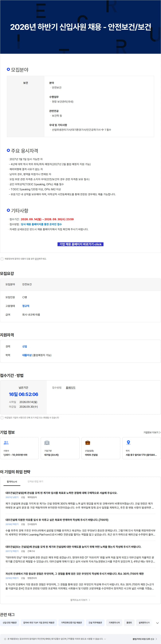Click the 현장 보건관리(국내) duty text
This screenshot has height=644, width=161.
[x=62, y=101]
